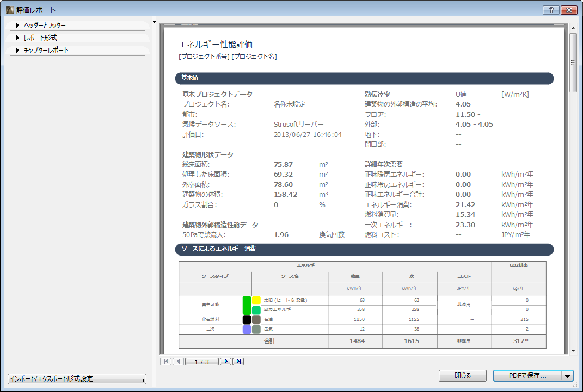Jump to the last report page
The image size is (583, 392).
click(238, 362)
